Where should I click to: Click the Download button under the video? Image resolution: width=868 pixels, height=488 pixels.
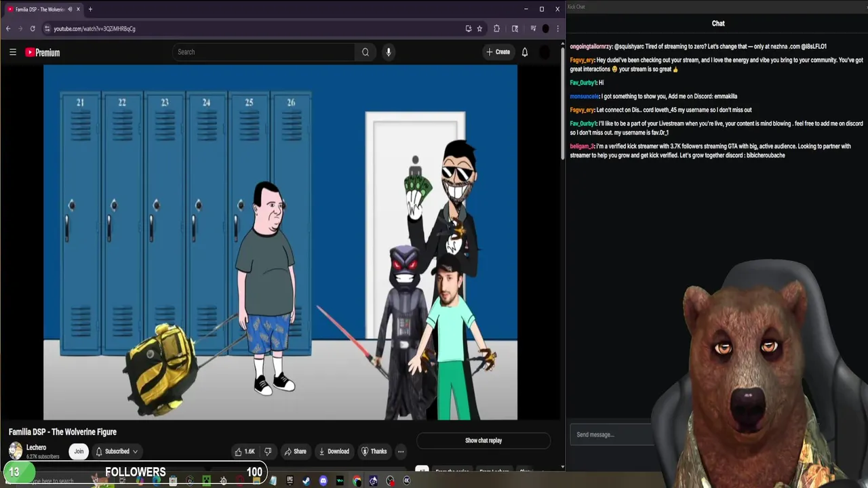click(x=334, y=451)
